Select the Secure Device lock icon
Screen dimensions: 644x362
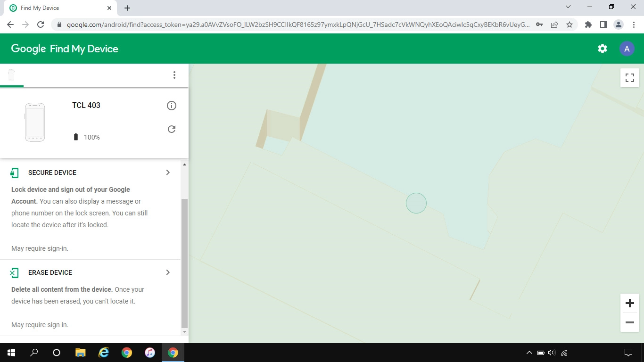(14, 173)
